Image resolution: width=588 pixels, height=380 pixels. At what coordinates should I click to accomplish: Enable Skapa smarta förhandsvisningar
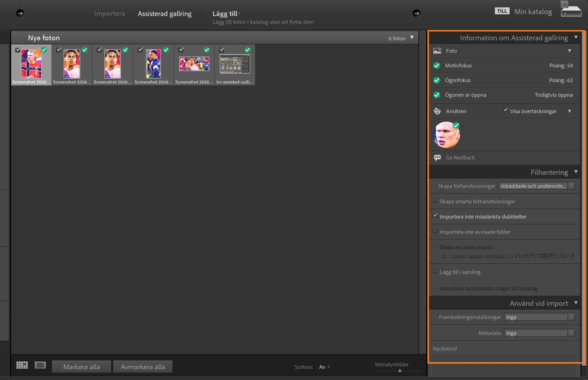(435, 201)
